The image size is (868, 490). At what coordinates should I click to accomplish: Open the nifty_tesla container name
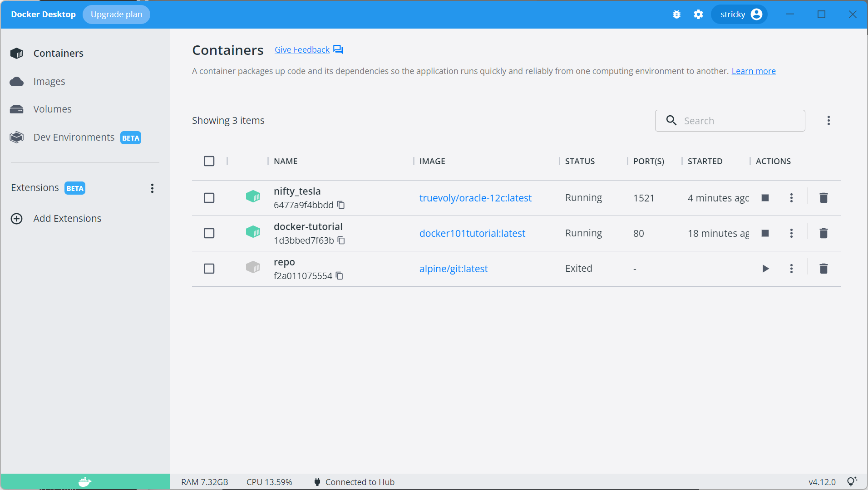[x=297, y=191]
